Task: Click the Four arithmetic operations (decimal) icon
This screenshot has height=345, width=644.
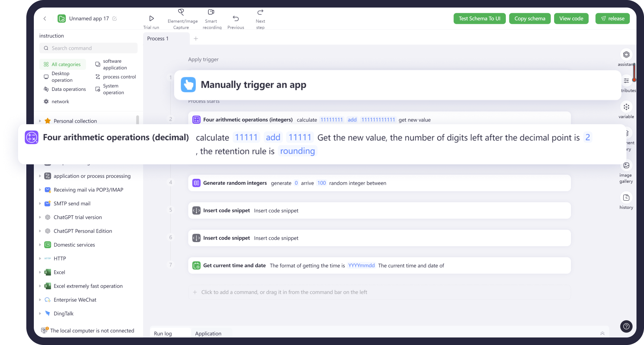Action: point(32,137)
